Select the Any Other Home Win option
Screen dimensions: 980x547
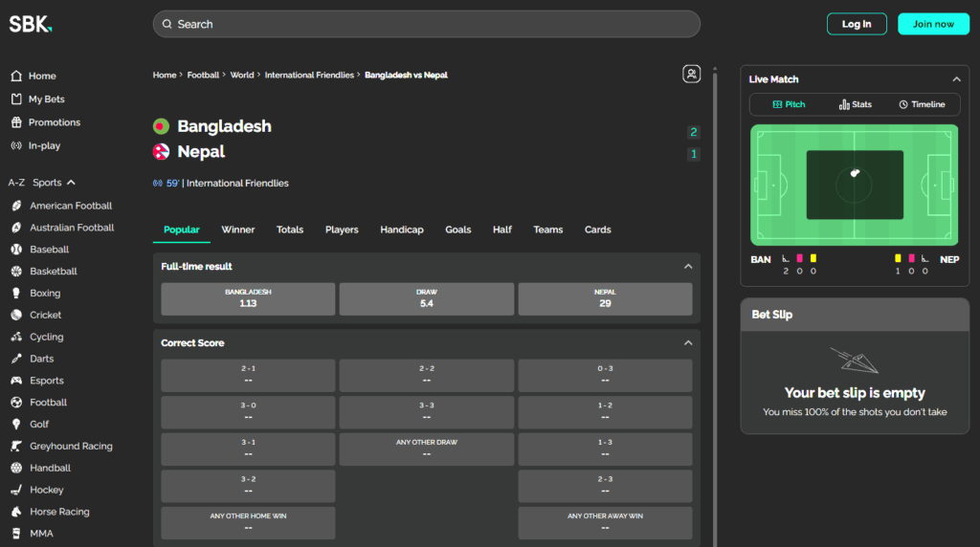248,523
